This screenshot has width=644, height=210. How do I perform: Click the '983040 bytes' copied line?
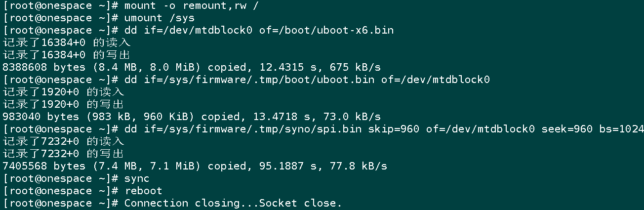point(192,117)
